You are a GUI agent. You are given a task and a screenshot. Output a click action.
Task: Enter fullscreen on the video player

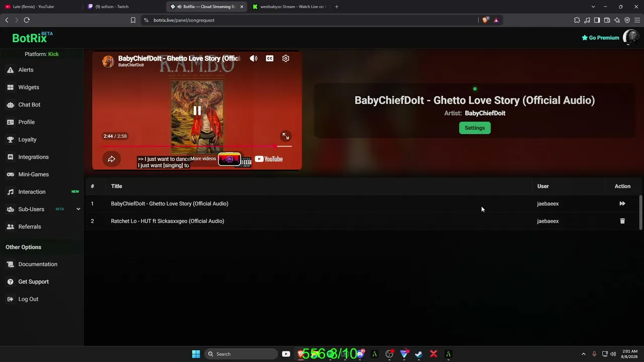pos(286,136)
